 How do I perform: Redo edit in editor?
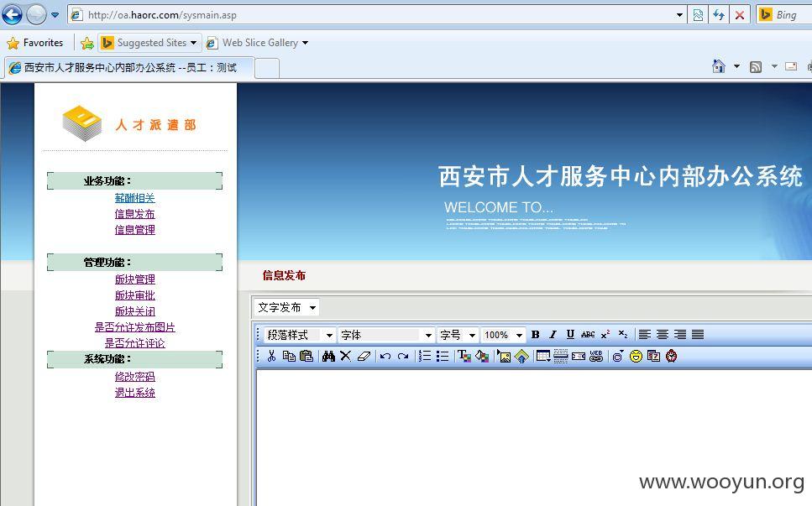(x=403, y=356)
